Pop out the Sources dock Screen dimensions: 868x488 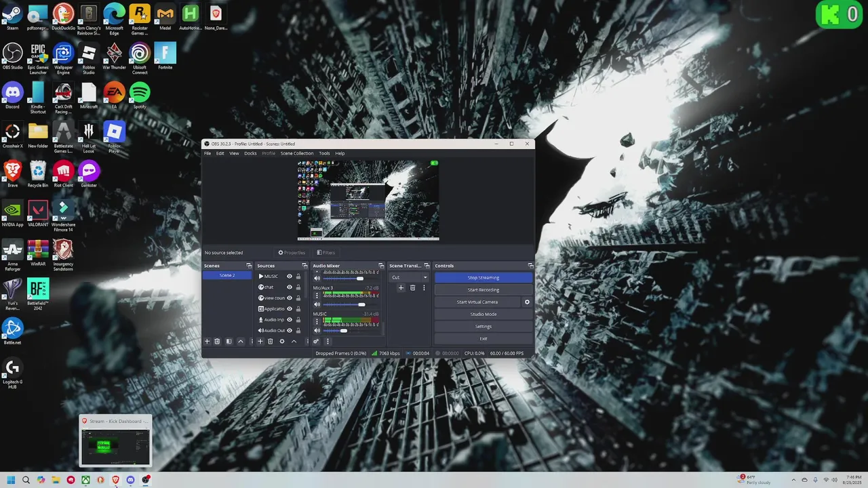click(x=304, y=266)
